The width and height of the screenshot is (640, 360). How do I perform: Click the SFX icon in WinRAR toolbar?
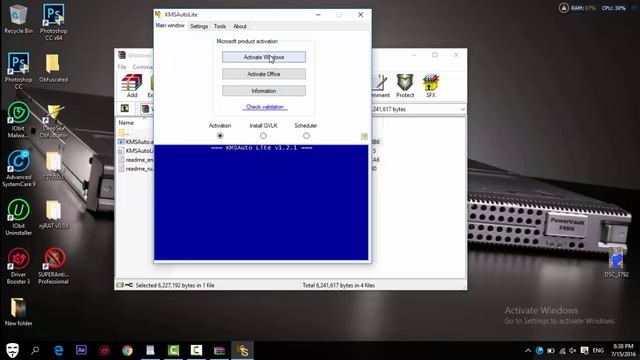pos(431,86)
